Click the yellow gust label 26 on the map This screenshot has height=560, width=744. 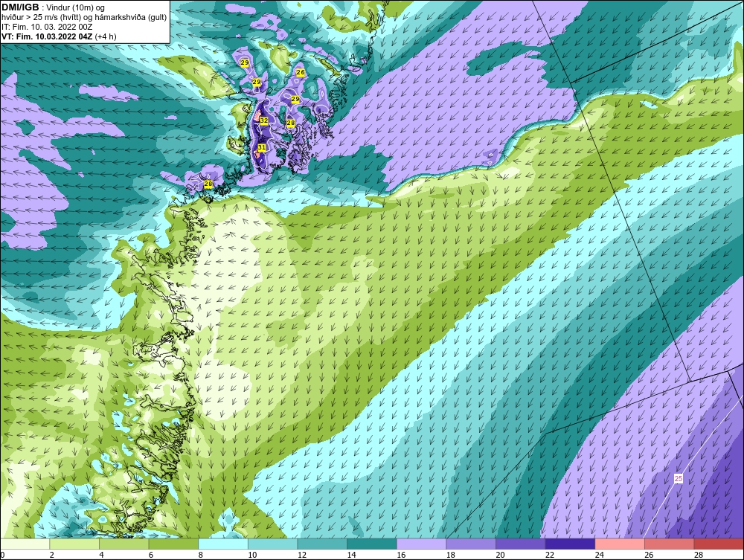(300, 73)
